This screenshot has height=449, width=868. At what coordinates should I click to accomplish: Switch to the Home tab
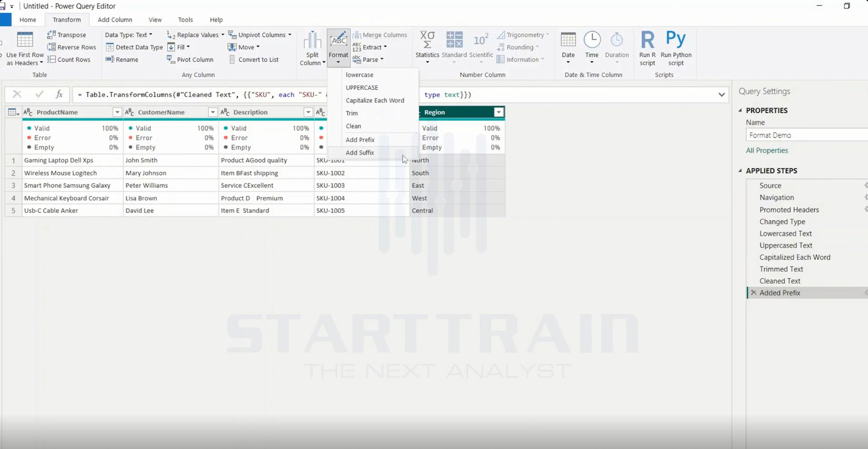[28, 20]
